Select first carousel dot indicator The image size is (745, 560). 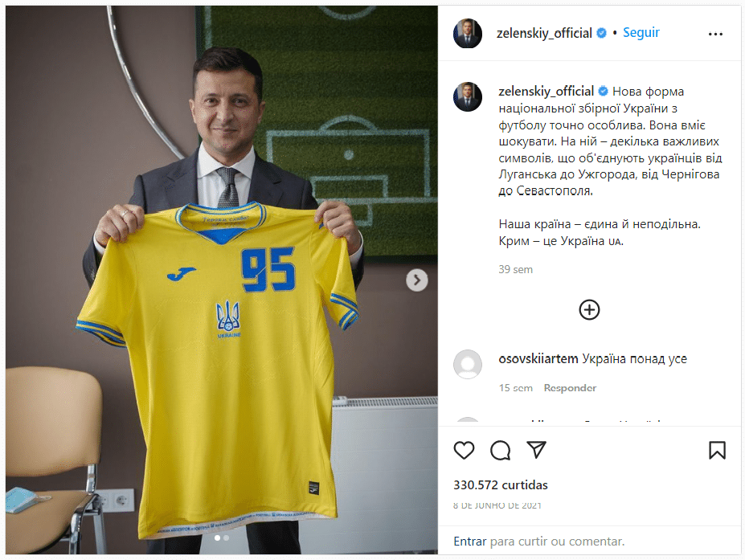(217, 538)
